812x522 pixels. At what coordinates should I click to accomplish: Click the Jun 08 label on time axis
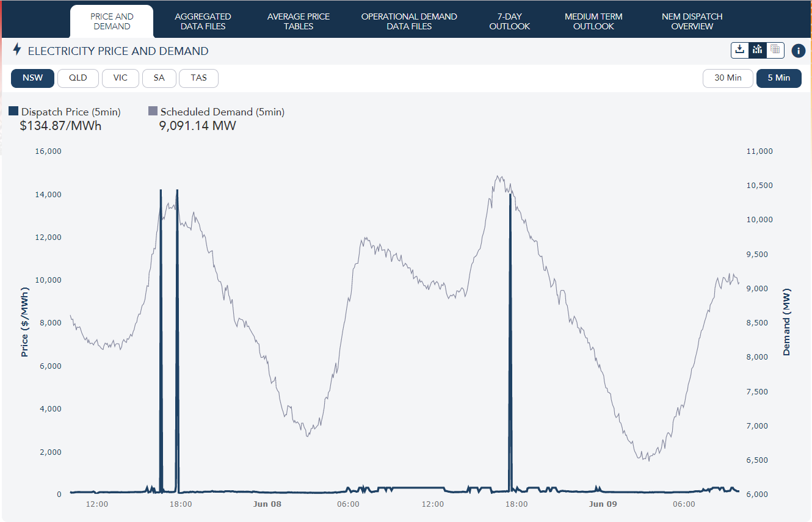point(267,504)
